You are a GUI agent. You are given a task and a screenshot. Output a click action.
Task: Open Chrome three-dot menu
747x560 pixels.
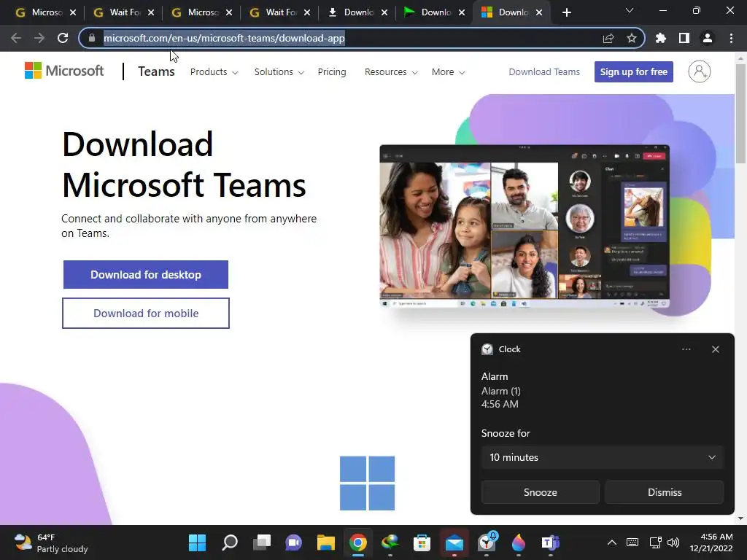click(731, 38)
